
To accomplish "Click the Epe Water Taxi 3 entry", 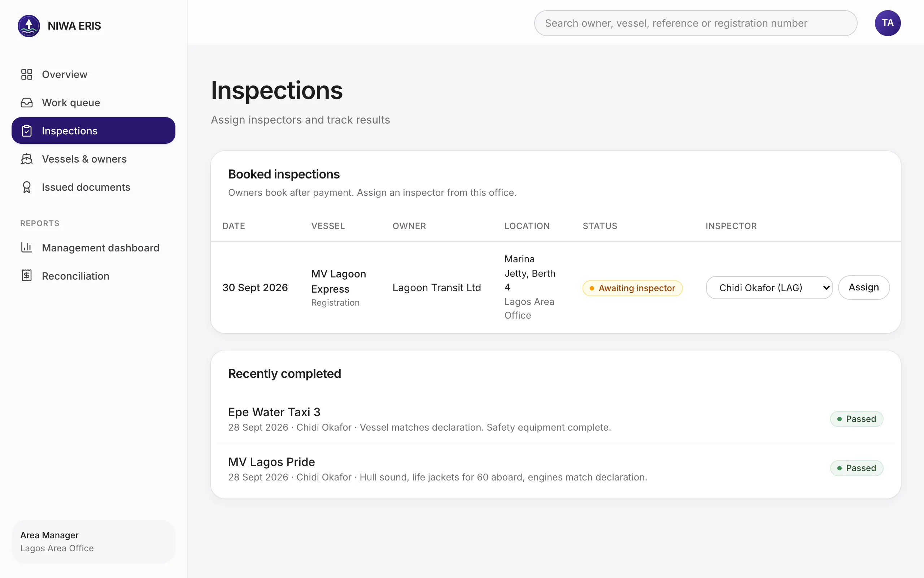I will [x=555, y=419].
